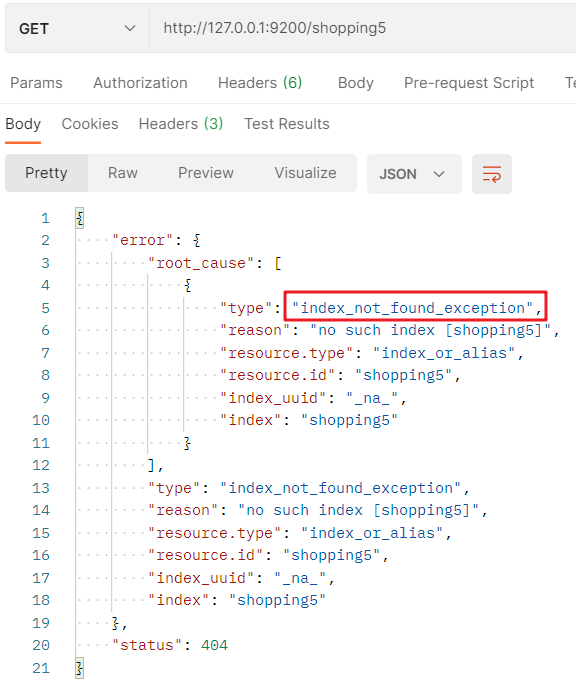Click the closing brace on line 21
Viewport: 576px width, 689px height.
pyautogui.click(x=79, y=668)
